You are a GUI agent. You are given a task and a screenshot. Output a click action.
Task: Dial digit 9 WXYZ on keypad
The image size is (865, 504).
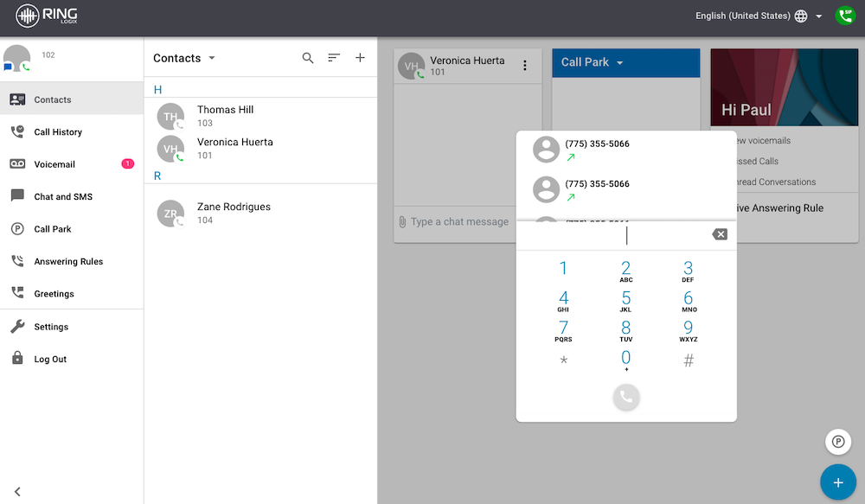689,330
